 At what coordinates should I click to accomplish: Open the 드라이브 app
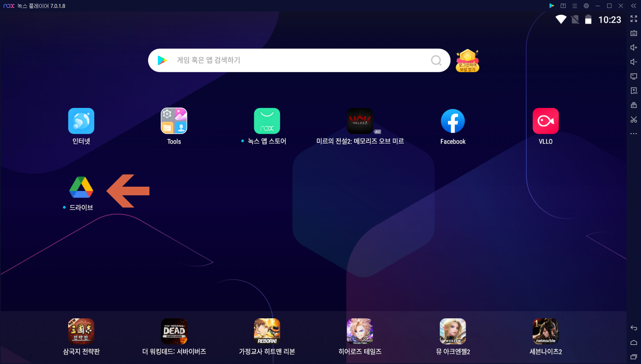[x=81, y=187]
